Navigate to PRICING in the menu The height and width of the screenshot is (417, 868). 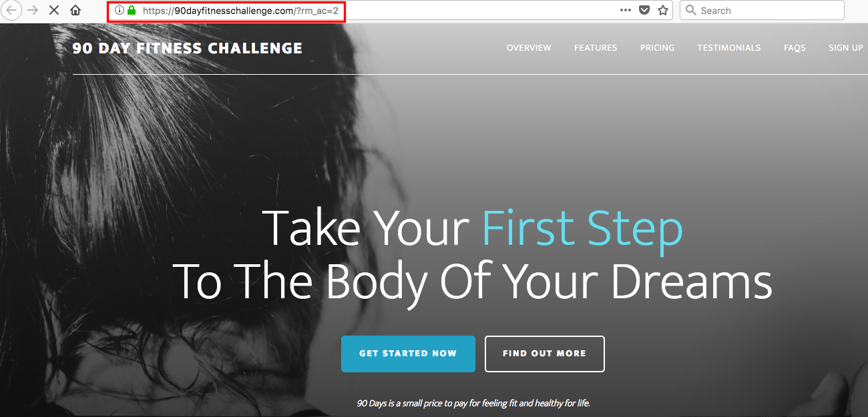click(x=657, y=48)
